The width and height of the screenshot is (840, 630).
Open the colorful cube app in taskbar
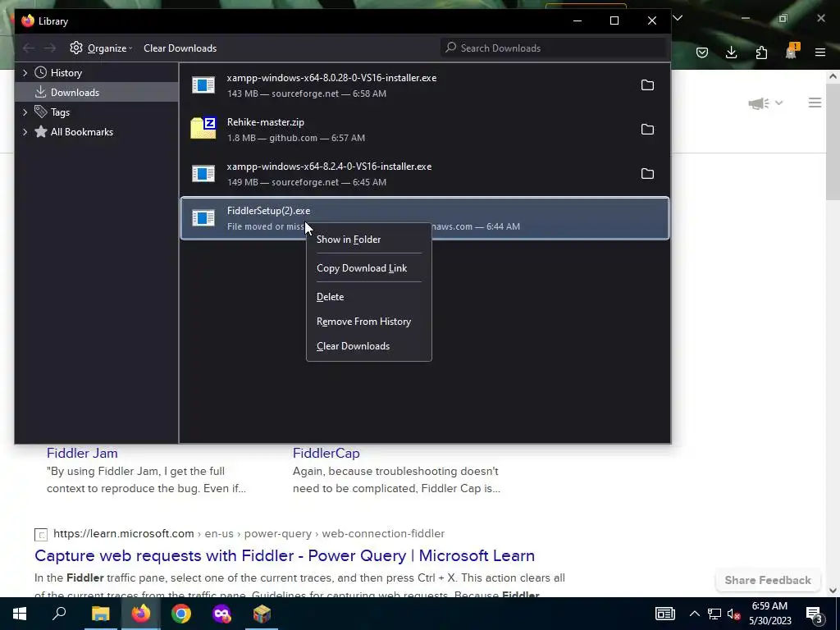tap(262, 614)
